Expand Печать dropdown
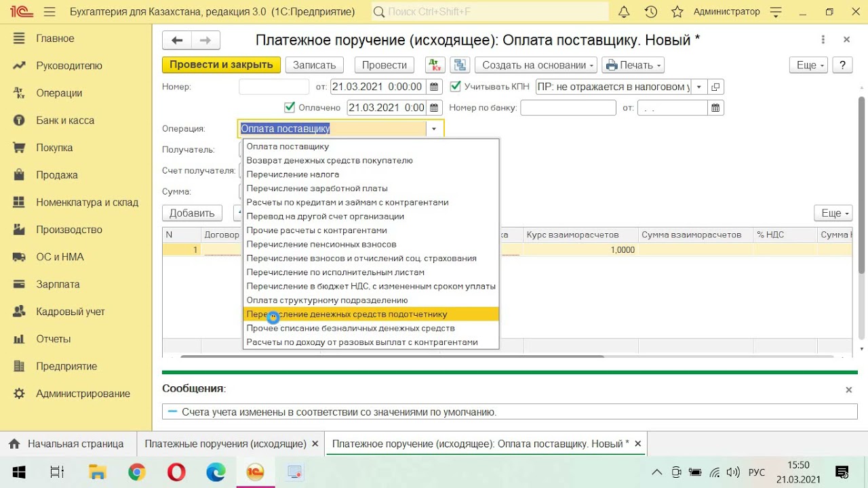The width and height of the screenshot is (868, 488). click(633, 65)
